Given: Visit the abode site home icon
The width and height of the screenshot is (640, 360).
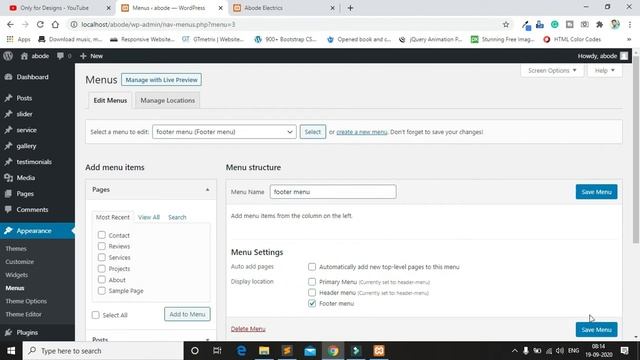Looking at the screenshot, I should coord(24,56).
